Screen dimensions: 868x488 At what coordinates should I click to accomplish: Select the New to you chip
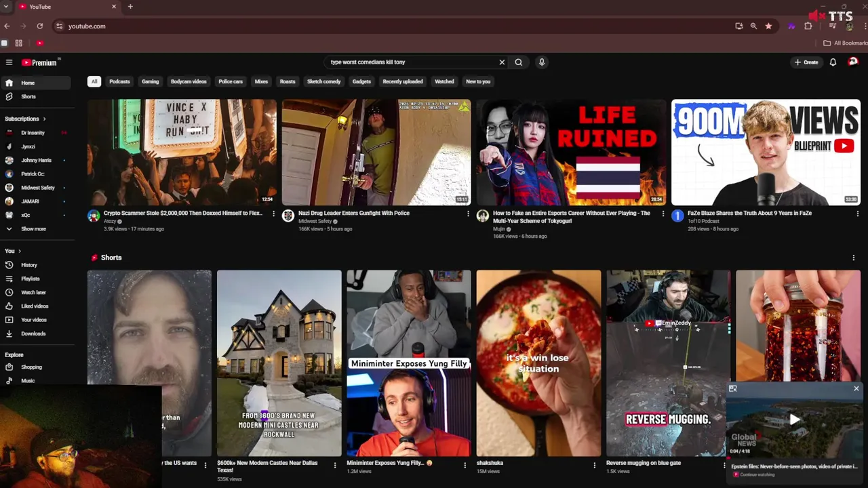[x=478, y=81]
